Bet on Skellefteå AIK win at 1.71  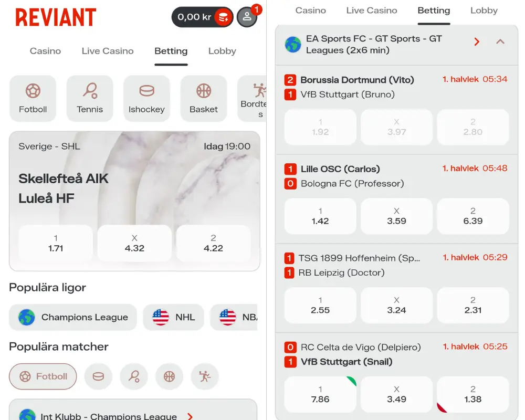coord(56,243)
